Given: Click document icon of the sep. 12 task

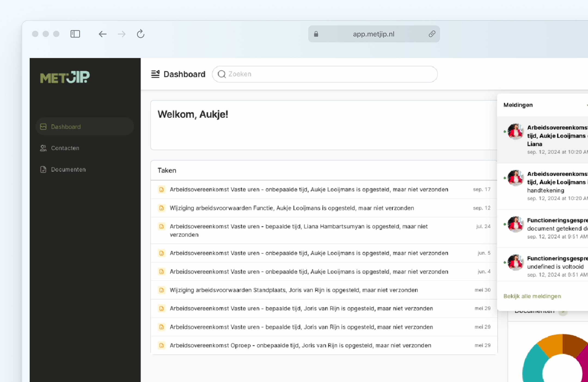Looking at the screenshot, I should 161,208.
